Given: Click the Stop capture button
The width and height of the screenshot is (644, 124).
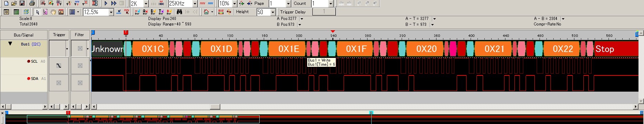Looking at the screenshot, I should coord(122,3).
